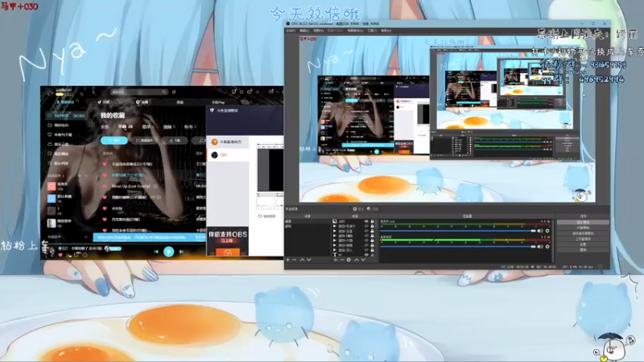The width and height of the screenshot is (644, 362).
Task: Switch to 全部 tab in favorites
Action: 105,127
